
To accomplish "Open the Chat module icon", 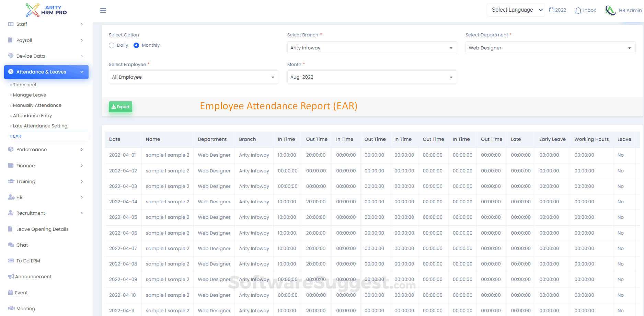I will tap(11, 245).
